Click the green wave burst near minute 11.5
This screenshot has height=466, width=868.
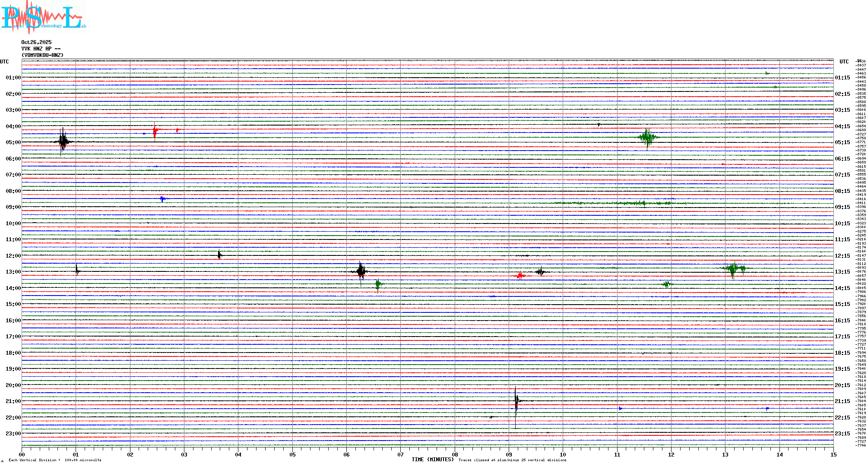click(x=647, y=138)
